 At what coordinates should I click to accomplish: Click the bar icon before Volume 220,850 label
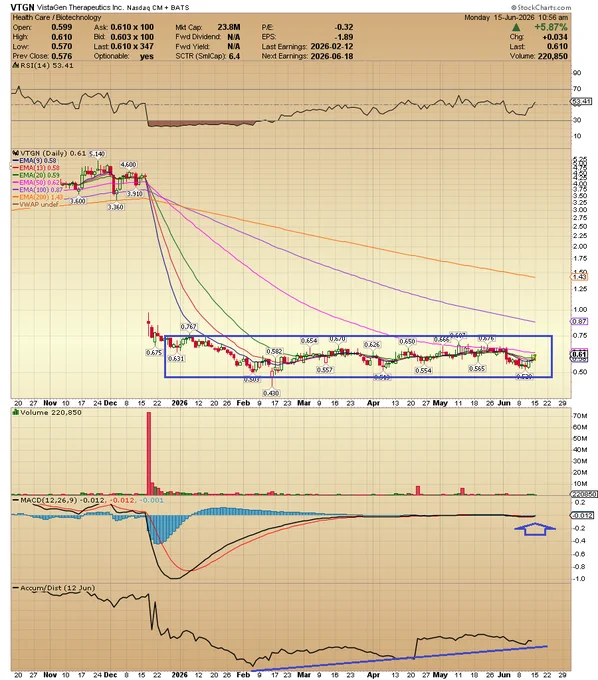[16, 412]
